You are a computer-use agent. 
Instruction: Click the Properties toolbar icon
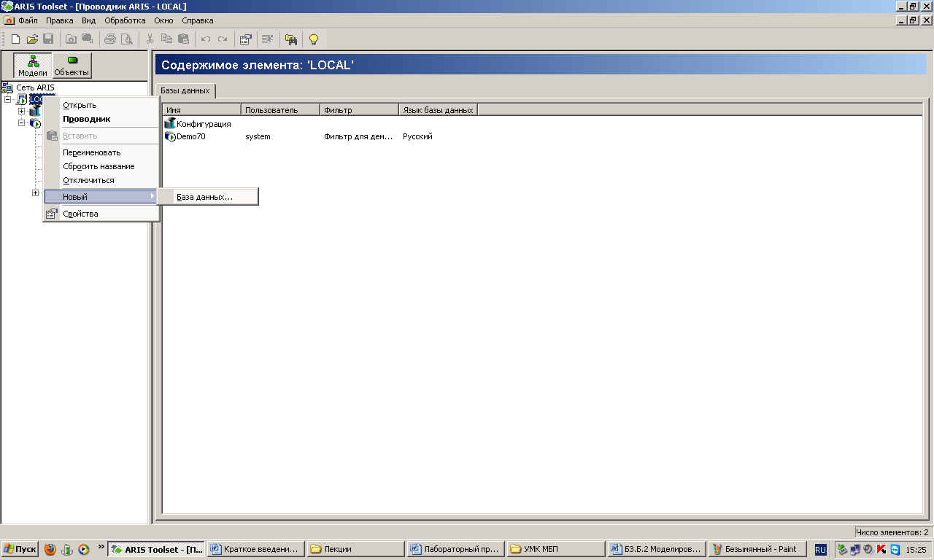246,39
